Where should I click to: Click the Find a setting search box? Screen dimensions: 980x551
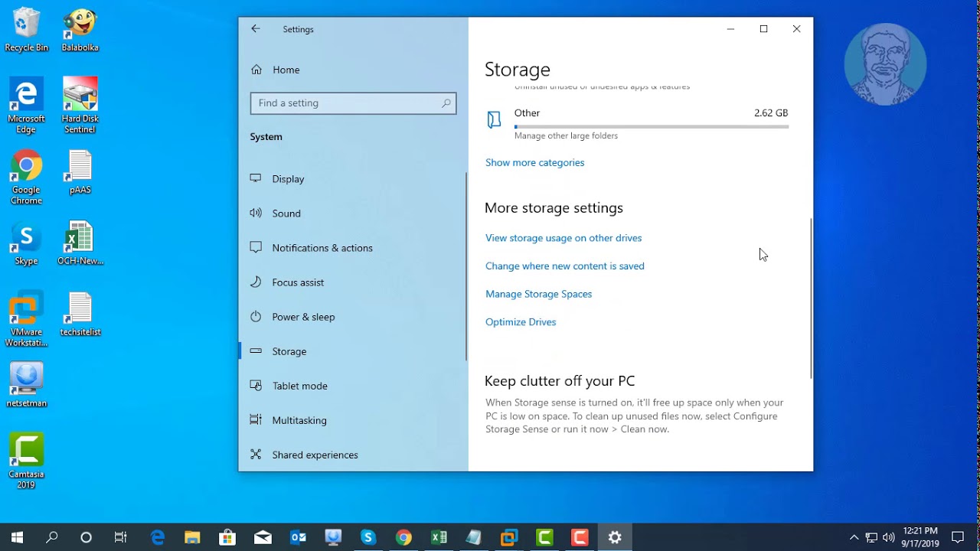point(353,103)
